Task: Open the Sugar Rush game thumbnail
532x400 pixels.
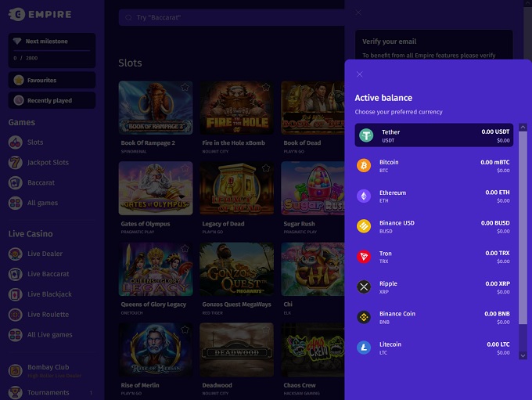Action: pos(313,188)
